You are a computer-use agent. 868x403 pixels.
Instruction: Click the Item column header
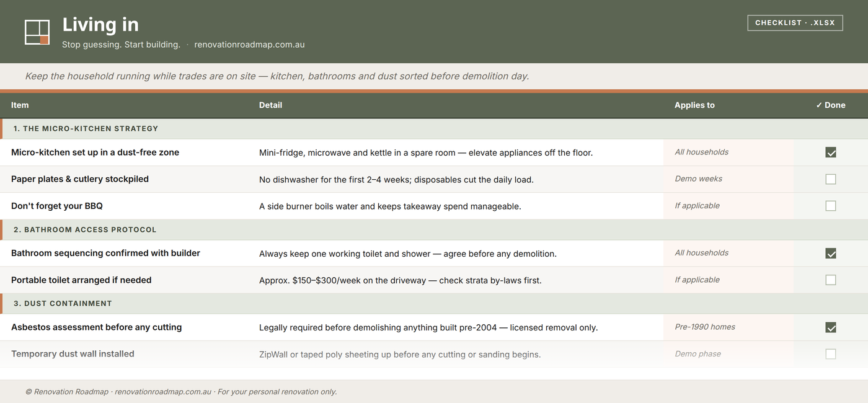coord(20,105)
